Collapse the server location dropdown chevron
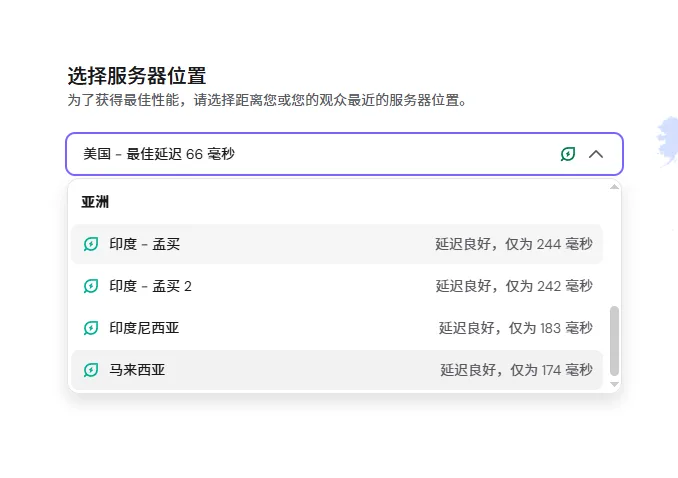Screen dimensions: 678x478 [x=595, y=154]
